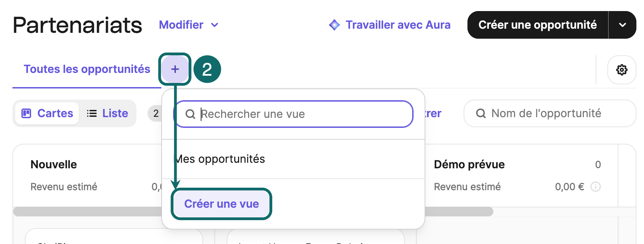Expand the Modifier dropdown chevron

[215, 25]
